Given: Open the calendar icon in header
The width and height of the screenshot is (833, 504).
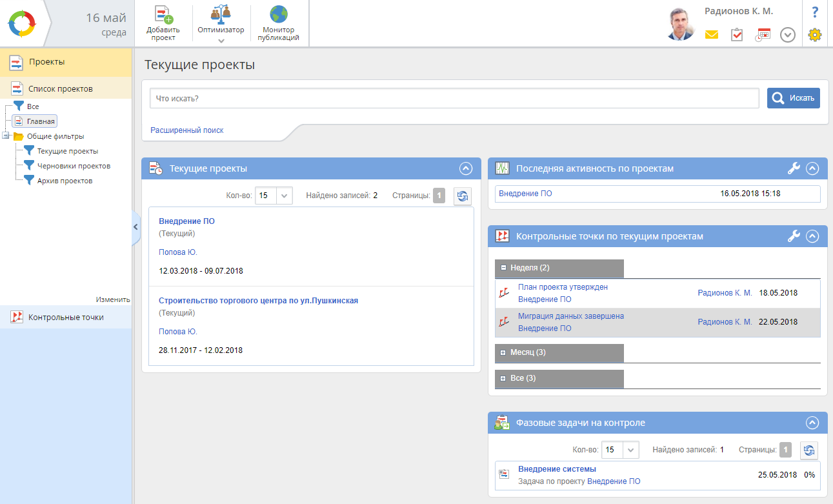Looking at the screenshot, I should 763,35.
